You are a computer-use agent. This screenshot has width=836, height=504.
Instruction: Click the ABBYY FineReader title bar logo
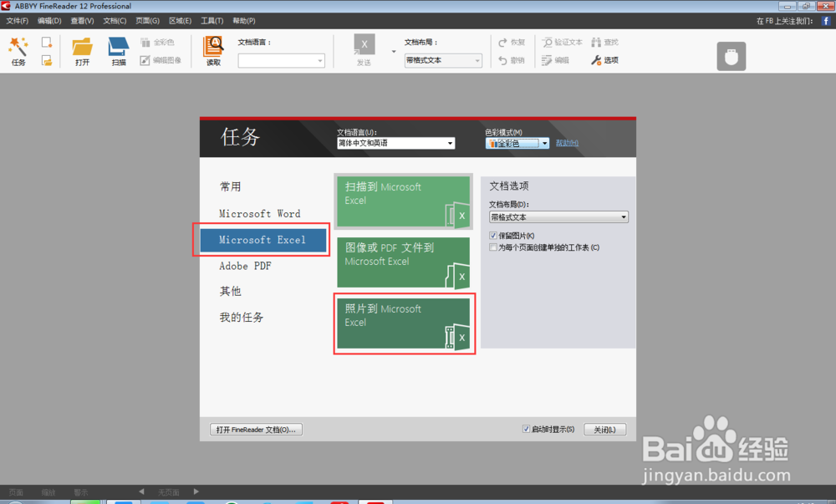point(6,6)
